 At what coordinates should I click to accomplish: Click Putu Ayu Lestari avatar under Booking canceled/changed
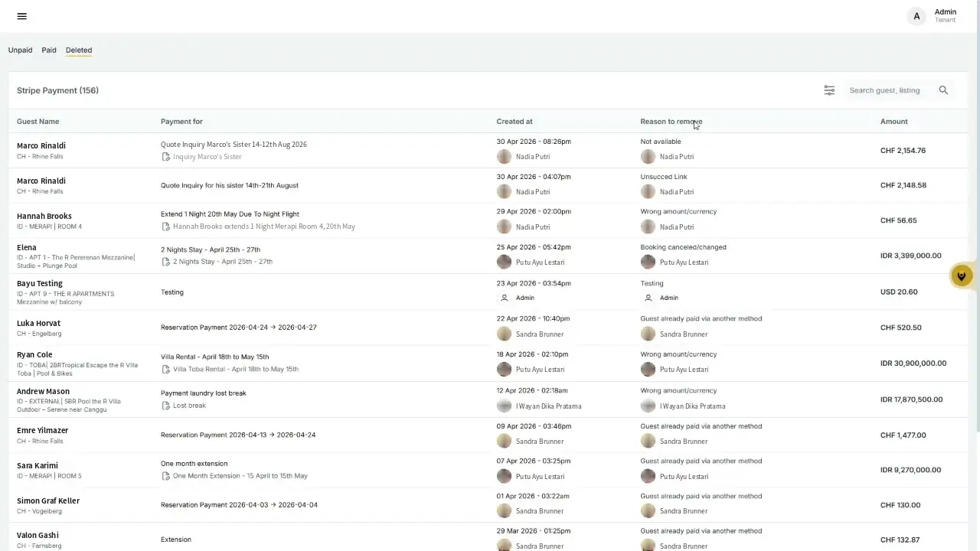pos(648,262)
